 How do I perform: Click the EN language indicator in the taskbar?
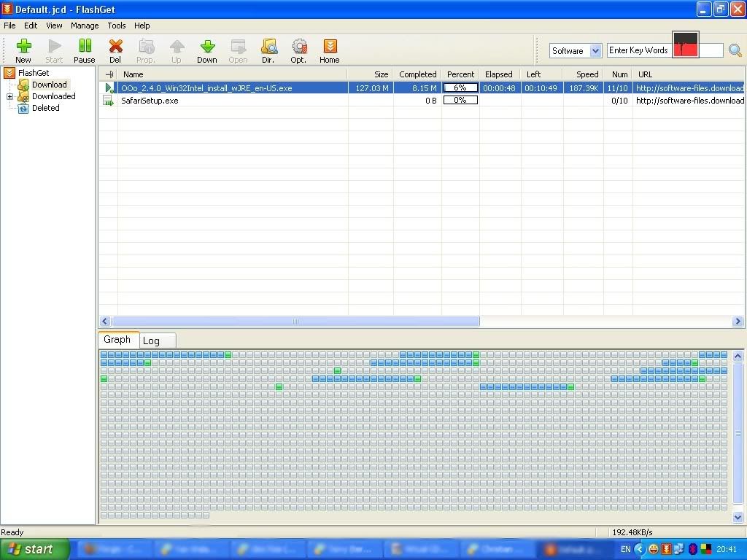[625, 550]
